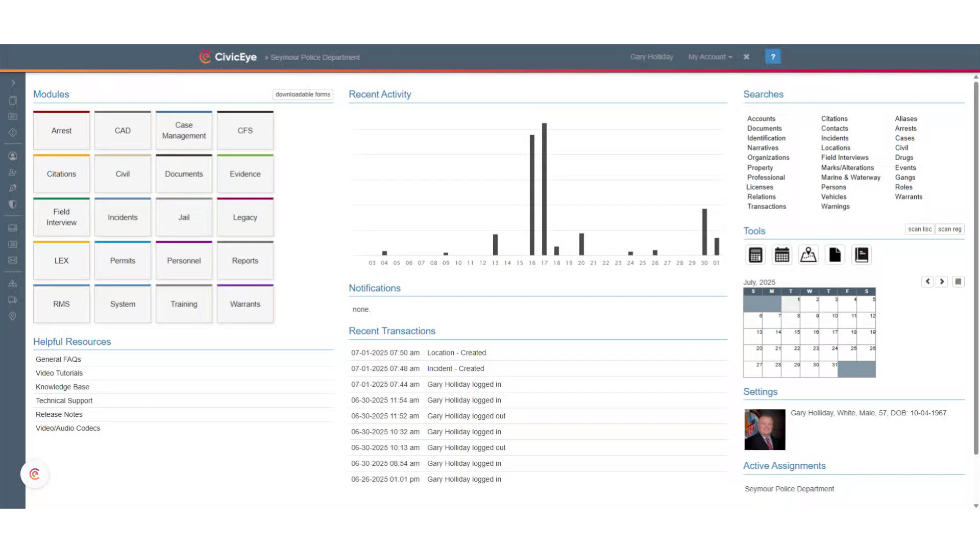Search Accounts from the Searches panel
The width and height of the screenshot is (980, 551).
click(761, 118)
